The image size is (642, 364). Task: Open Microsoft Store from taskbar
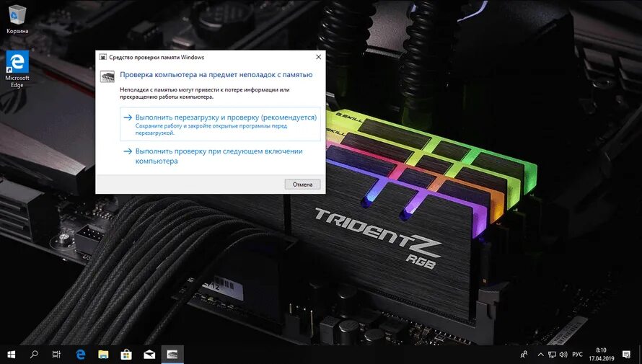coord(126,354)
